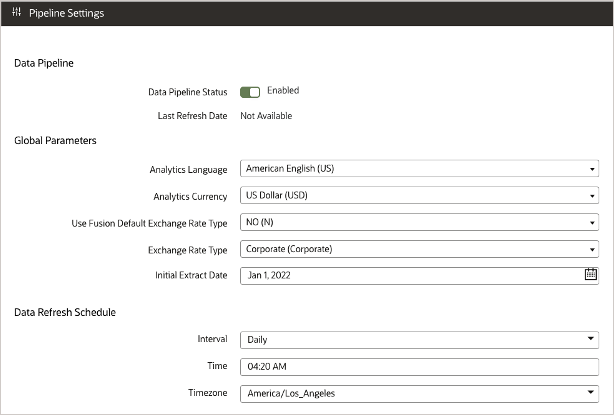Click the Data Pipeline section heading
Viewport: 614px width, 415px height.
point(44,64)
